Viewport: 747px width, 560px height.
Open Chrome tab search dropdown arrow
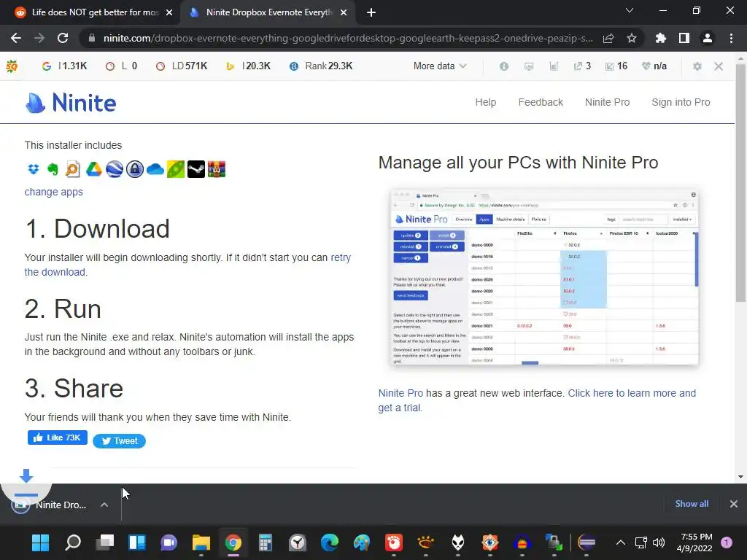pyautogui.click(x=630, y=10)
